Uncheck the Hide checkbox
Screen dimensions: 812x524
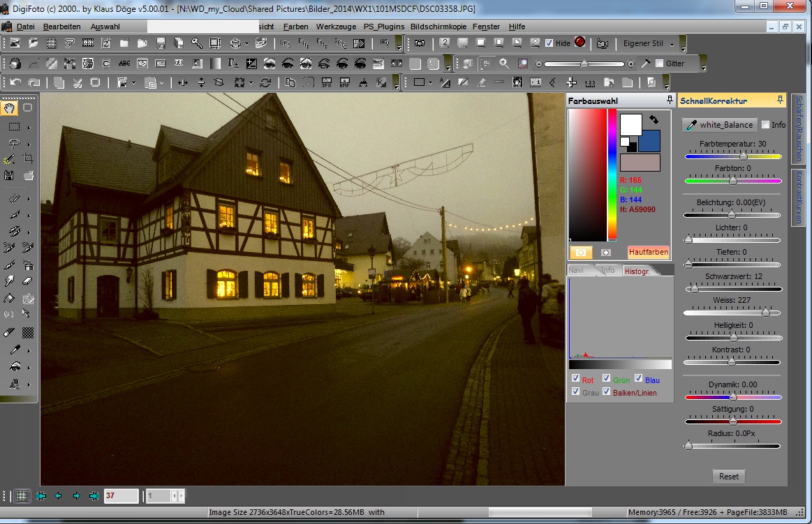click(x=549, y=43)
